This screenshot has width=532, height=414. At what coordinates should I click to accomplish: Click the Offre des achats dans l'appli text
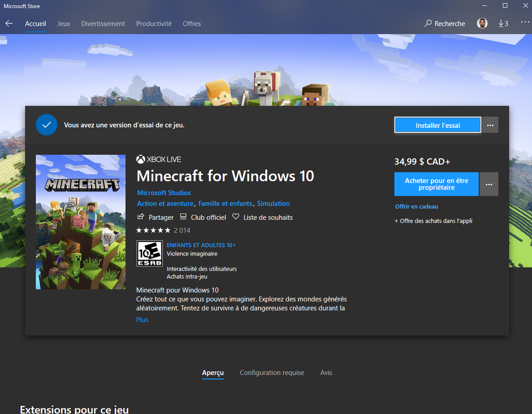point(433,221)
